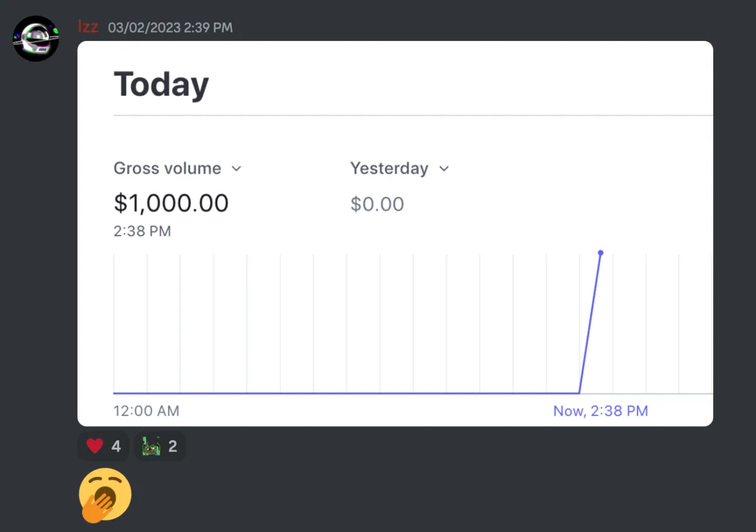Open the Yesterday comparison dropdown
Image resolution: width=756 pixels, height=532 pixels.
point(399,169)
